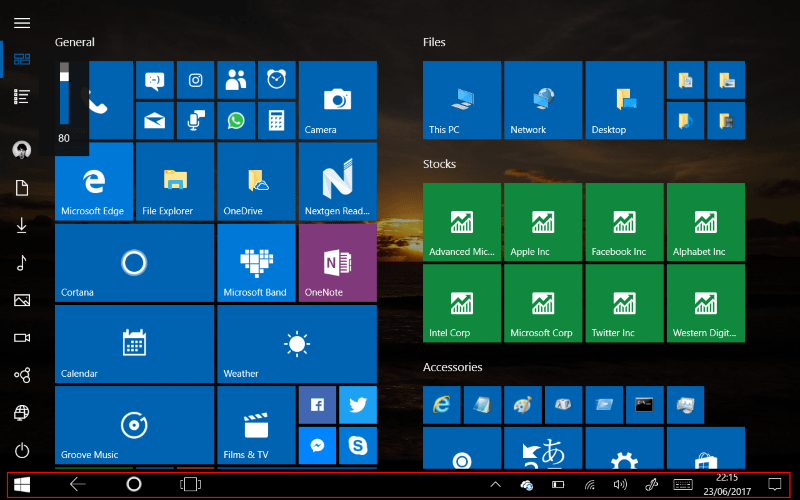Image resolution: width=800 pixels, height=500 pixels.
Task: Open the OneDrive tile
Action: (257, 182)
